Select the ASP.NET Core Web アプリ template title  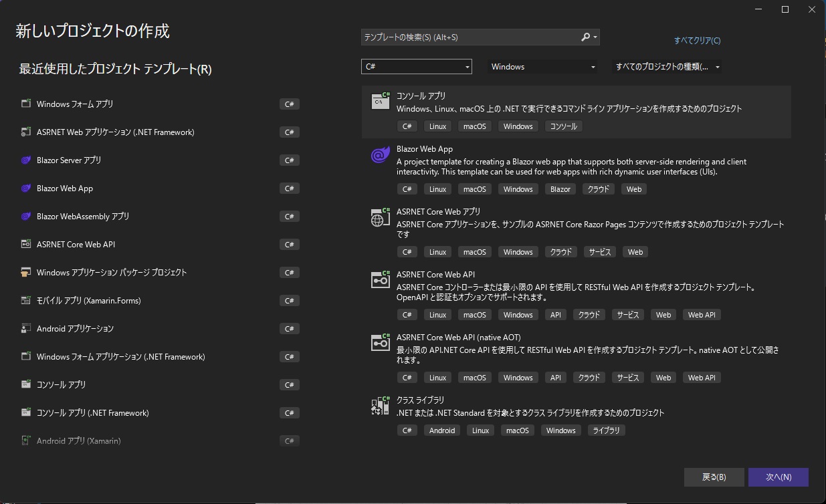click(x=438, y=212)
